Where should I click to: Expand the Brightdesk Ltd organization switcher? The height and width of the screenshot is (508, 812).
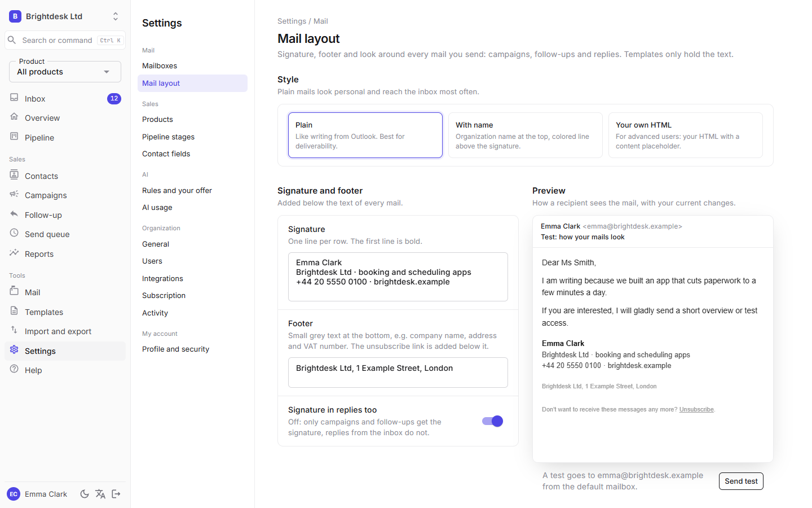click(65, 16)
